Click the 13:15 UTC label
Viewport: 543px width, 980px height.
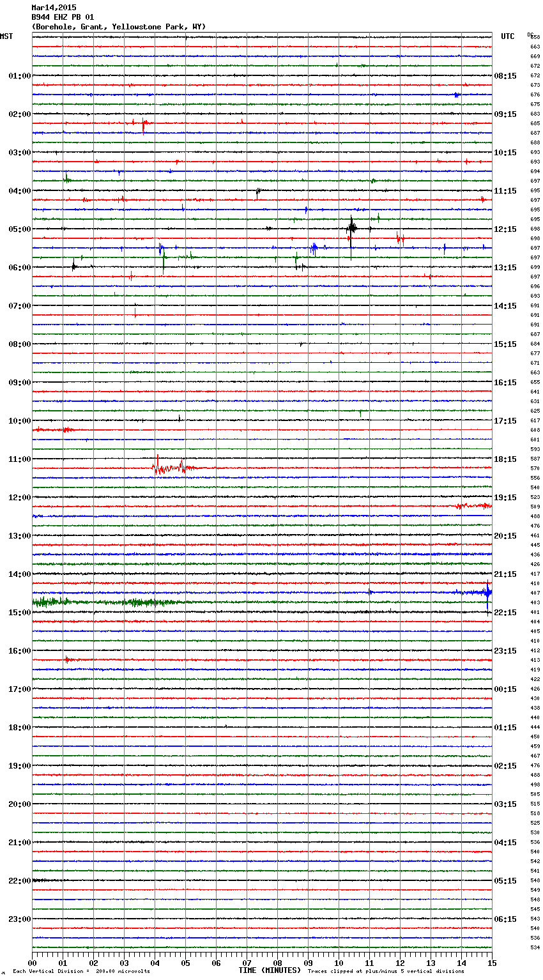coord(505,268)
